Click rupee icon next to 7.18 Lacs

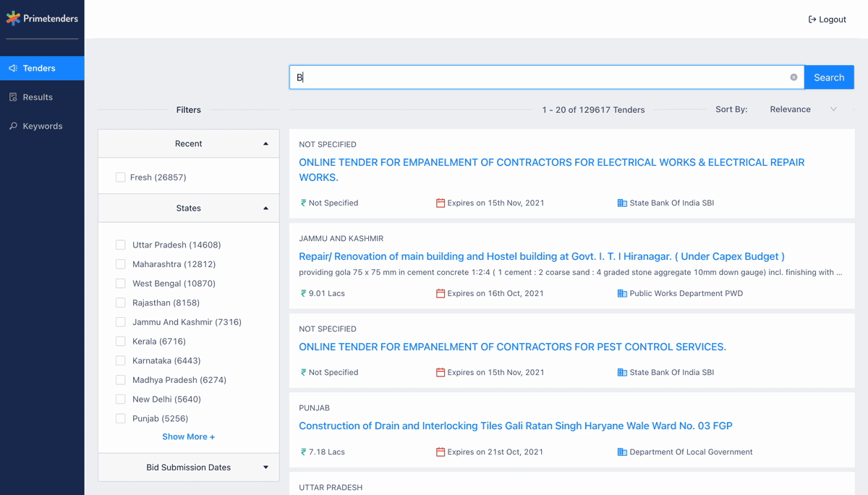coord(304,452)
